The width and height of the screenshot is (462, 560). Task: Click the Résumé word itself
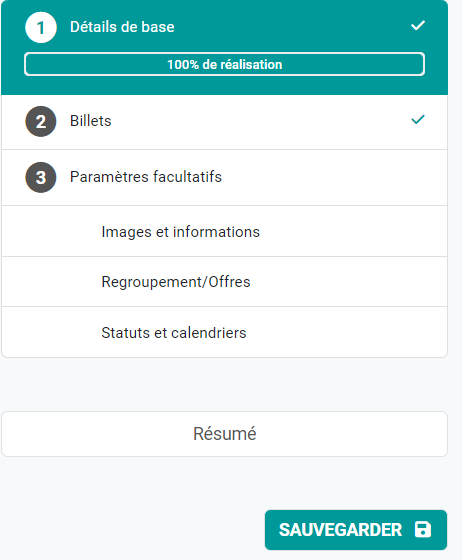click(225, 434)
